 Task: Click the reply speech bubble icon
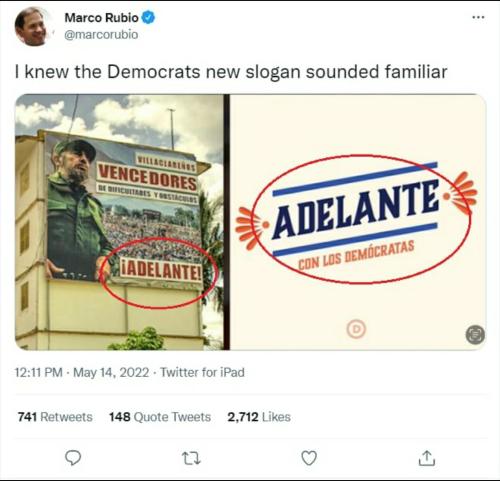click(x=73, y=458)
